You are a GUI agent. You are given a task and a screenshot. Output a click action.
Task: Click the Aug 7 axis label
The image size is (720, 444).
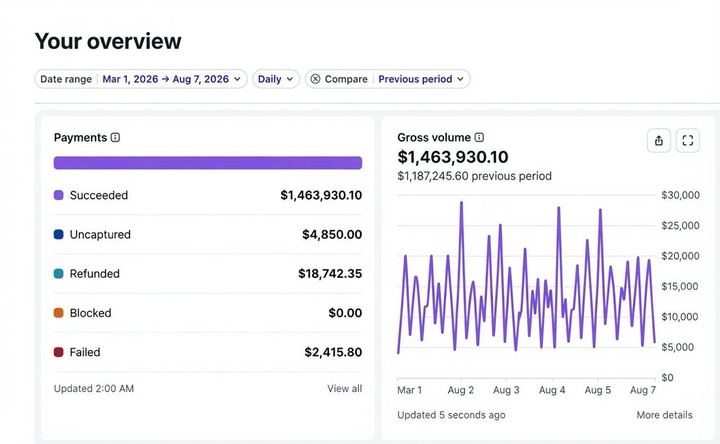tap(643, 390)
